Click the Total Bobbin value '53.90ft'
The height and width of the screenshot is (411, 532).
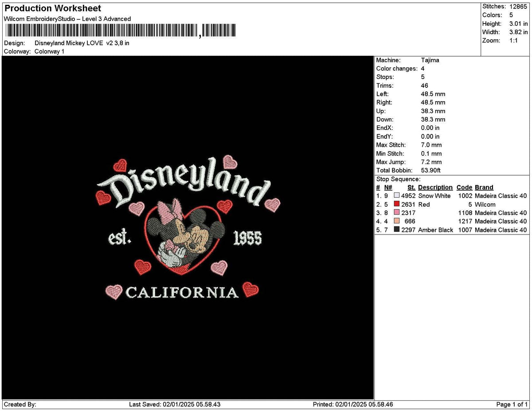point(430,170)
